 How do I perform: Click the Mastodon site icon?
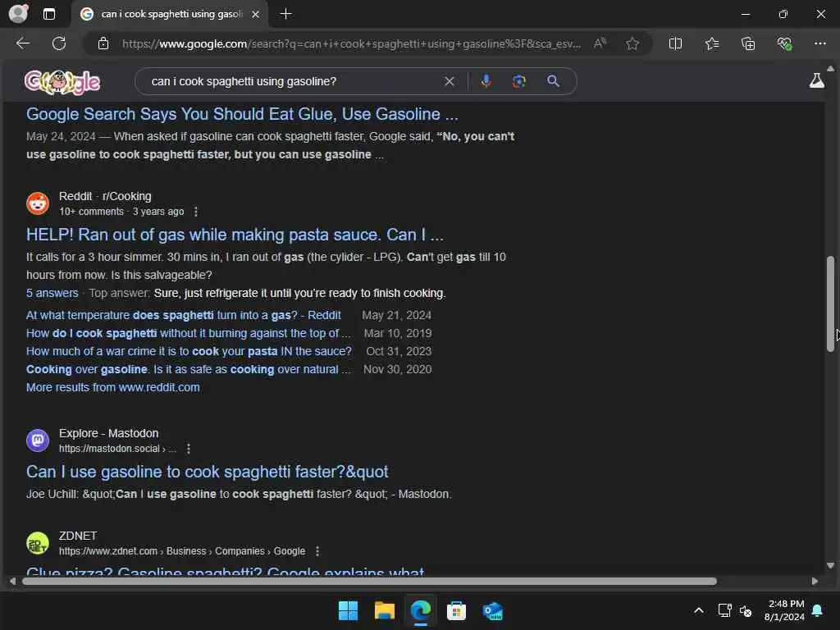[x=38, y=441]
